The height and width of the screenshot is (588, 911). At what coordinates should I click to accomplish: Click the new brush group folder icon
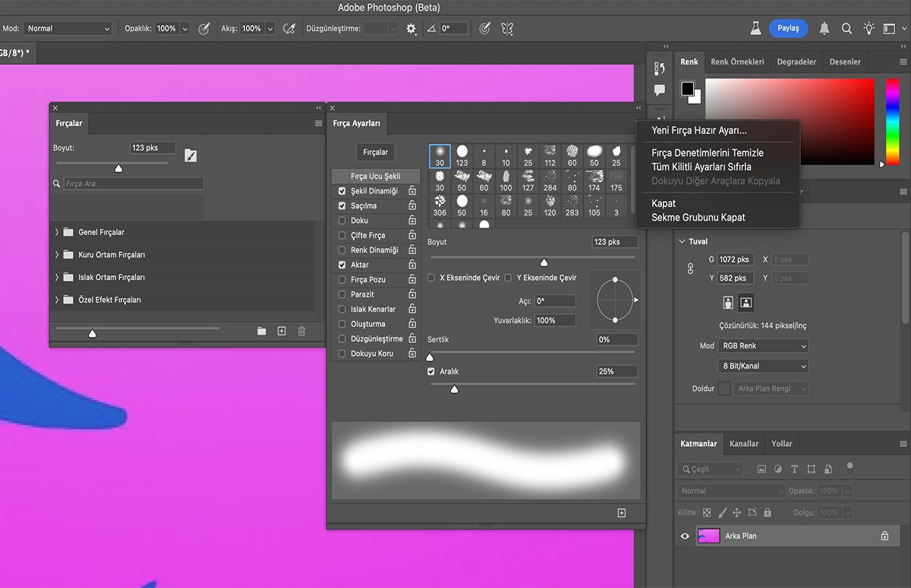261,331
